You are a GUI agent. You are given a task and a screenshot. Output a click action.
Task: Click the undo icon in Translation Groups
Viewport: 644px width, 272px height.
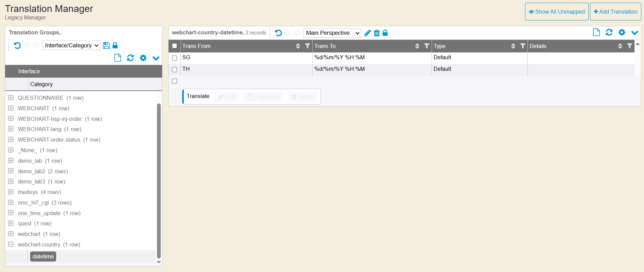pyautogui.click(x=17, y=46)
